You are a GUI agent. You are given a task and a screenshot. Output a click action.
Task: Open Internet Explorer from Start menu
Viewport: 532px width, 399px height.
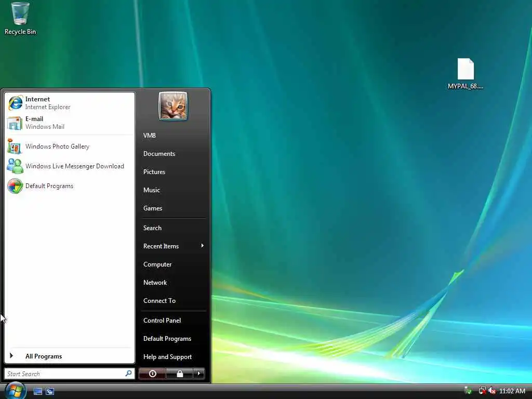[70, 103]
